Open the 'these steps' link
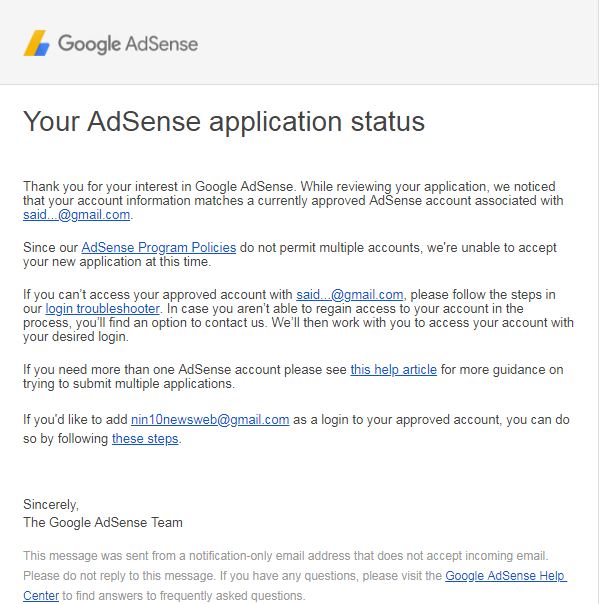Screen dimensions: 604x604 tap(145, 438)
